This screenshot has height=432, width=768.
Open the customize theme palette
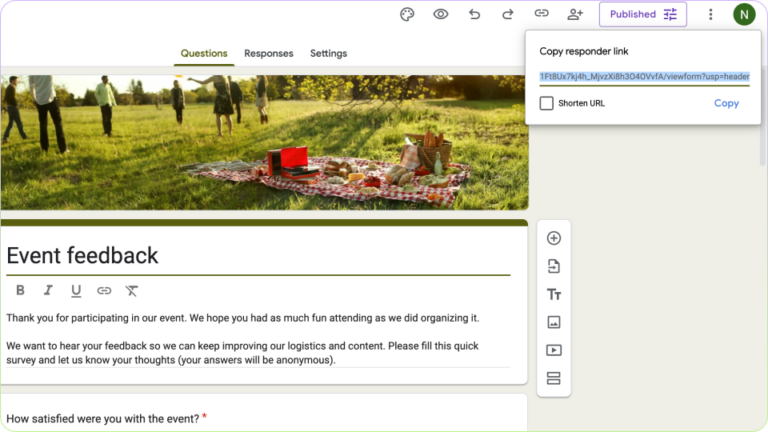407,14
